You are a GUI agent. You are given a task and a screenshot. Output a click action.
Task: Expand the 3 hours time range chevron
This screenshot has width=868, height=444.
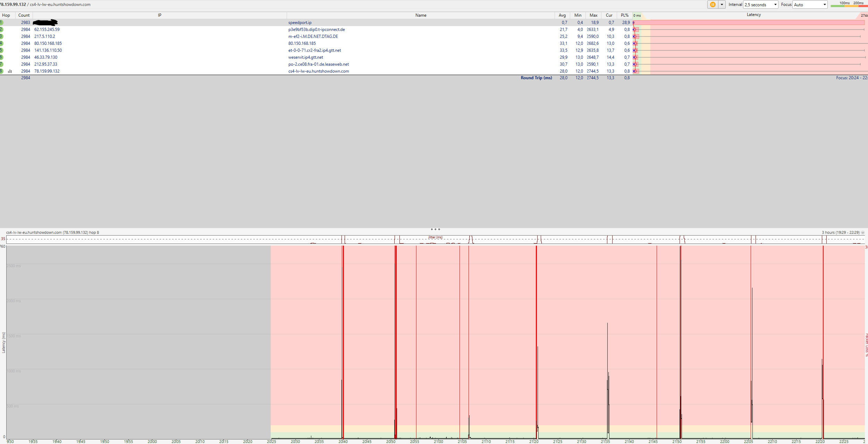point(862,233)
